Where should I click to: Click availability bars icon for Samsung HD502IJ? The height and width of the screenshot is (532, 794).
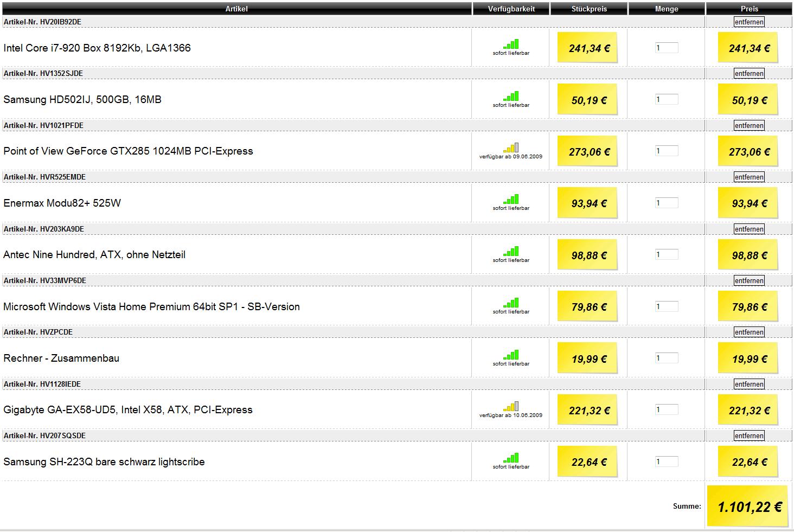[x=511, y=96]
